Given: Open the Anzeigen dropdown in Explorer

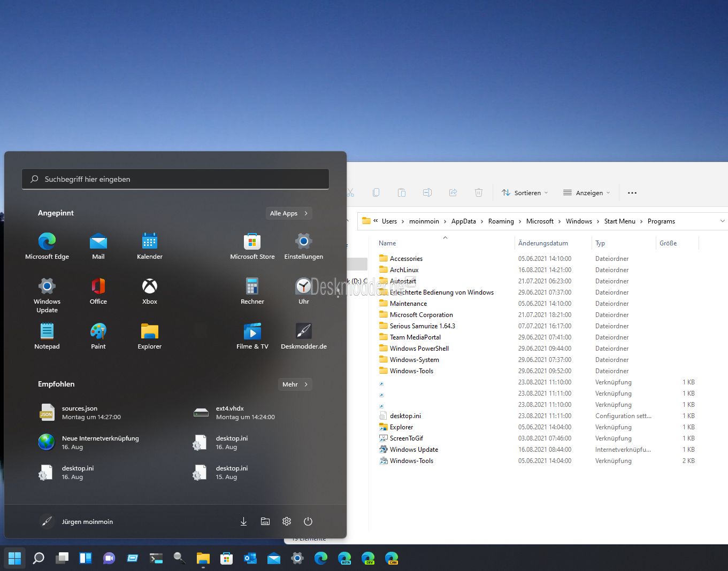Looking at the screenshot, I should coord(587,192).
